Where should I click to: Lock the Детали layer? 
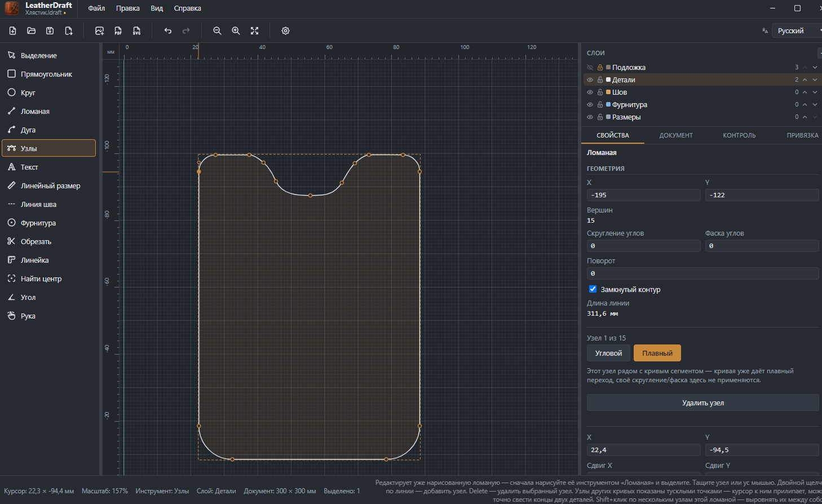(x=600, y=80)
